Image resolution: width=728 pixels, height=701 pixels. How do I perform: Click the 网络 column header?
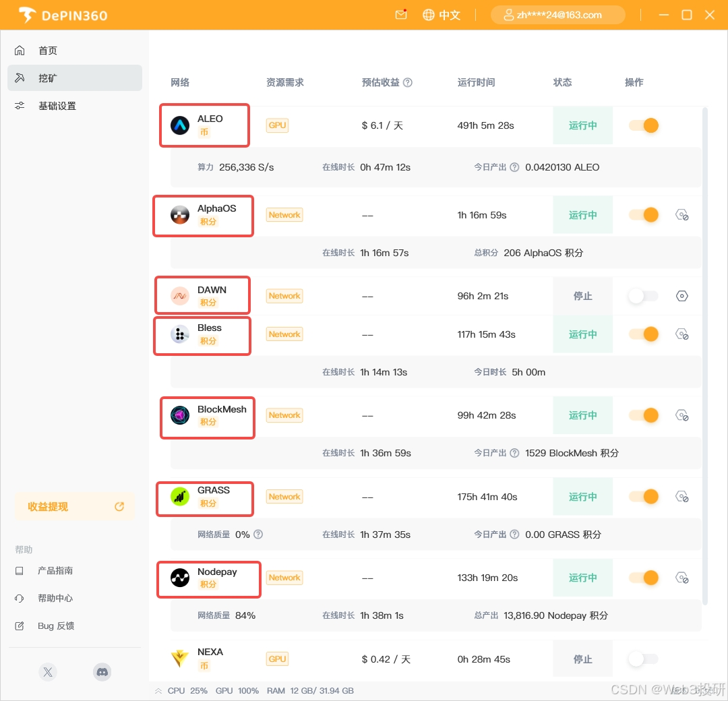coord(180,83)
